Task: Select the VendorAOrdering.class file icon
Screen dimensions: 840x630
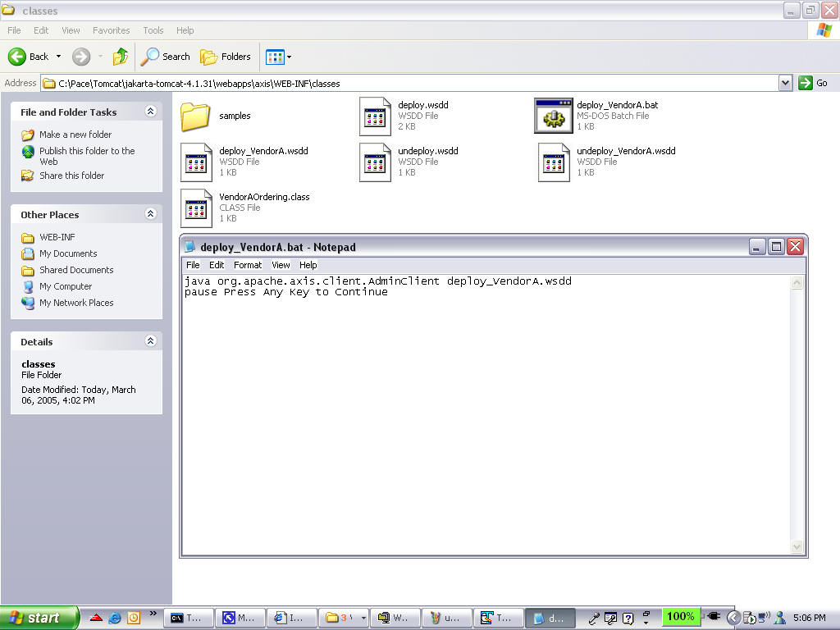Action: coord(196,208)
